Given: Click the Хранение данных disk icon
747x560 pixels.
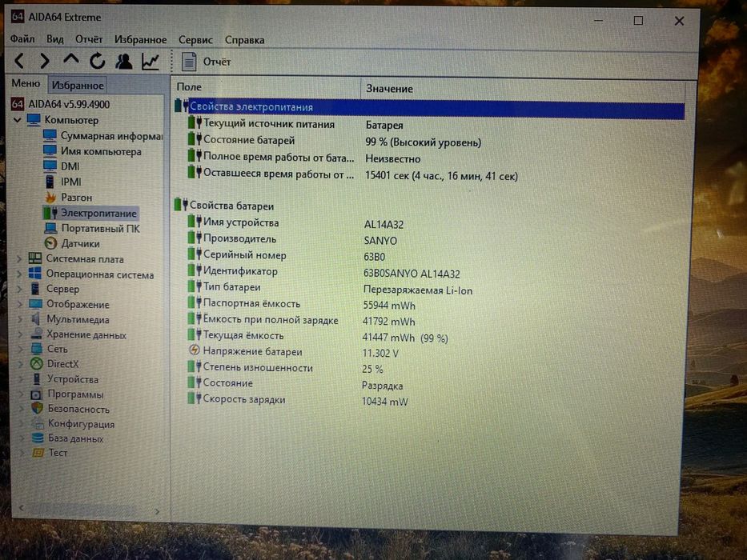Looking at the screenshot, I should click(37, 334).
